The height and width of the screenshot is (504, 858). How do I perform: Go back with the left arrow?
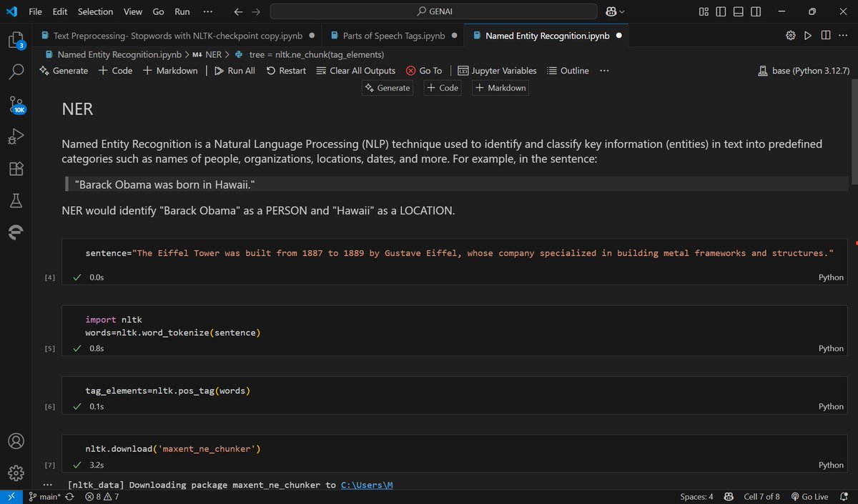pos(239,11)
